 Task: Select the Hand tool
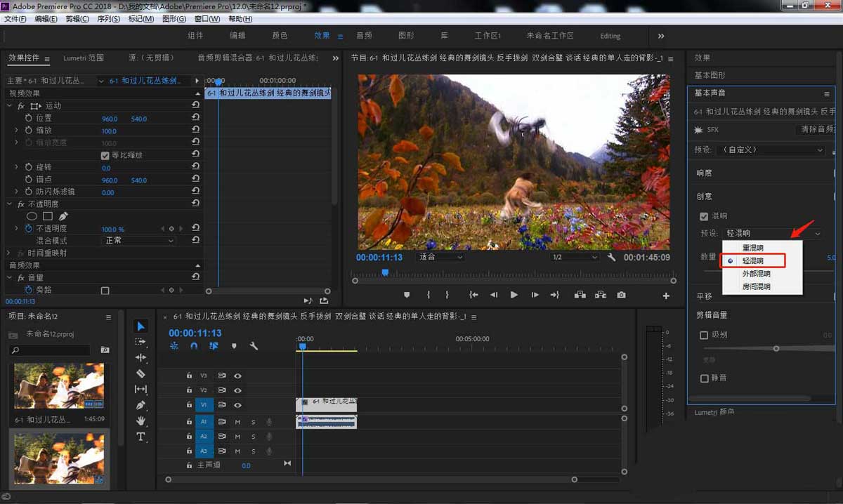(140, 420)
